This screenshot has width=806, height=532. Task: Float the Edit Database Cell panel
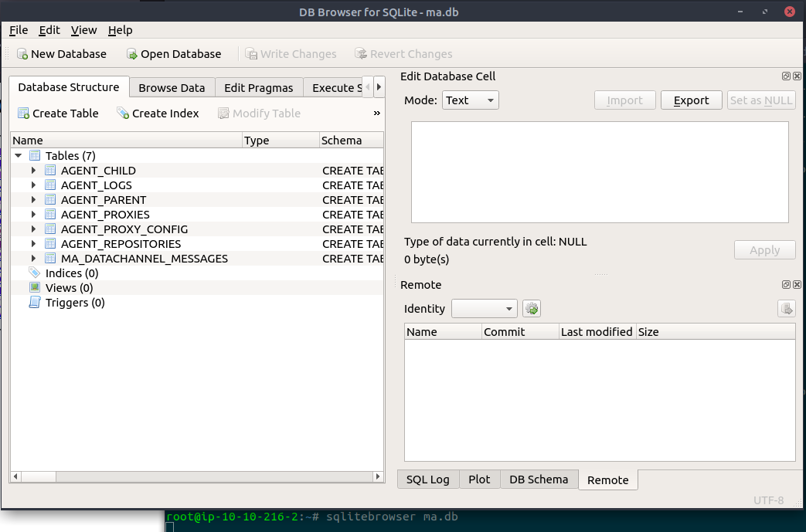[x=786, y=76]
